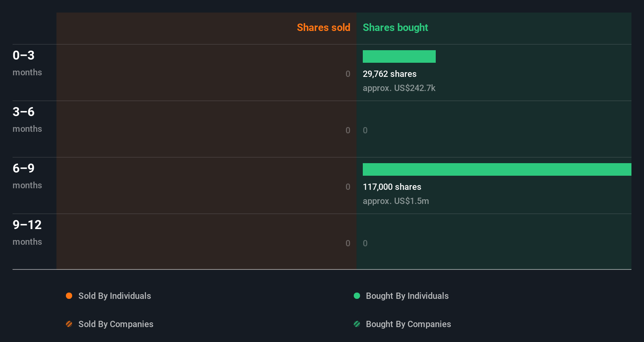The image size is (644, 342).
Task: Click the Shares sold column header
Action: 324,27
